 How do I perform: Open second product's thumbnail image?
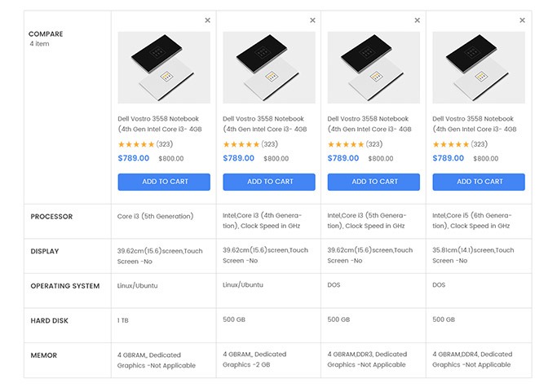pos(269,68)
